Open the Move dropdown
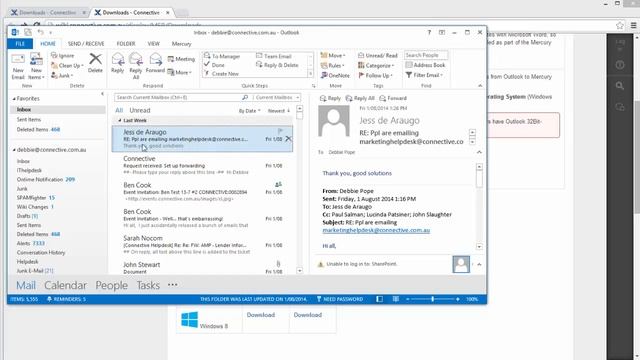This screenshot has width=640, height=360. (x=333, y=56)
